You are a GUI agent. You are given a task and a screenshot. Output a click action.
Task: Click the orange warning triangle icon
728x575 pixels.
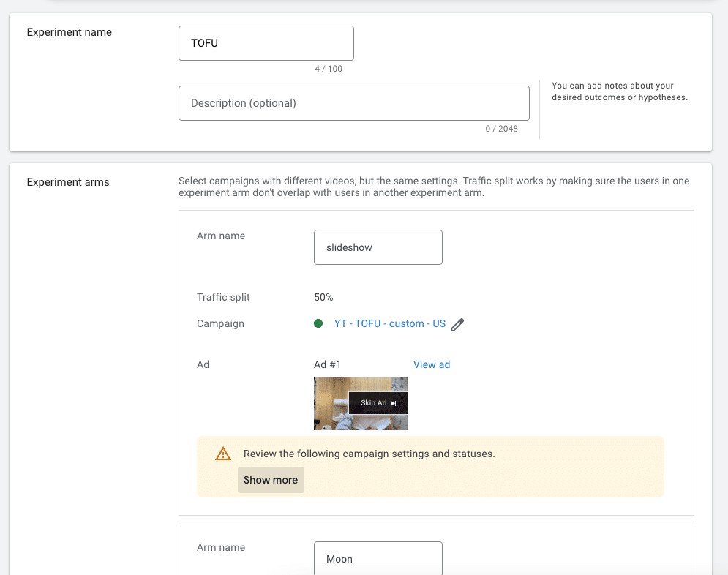[223, 454]
